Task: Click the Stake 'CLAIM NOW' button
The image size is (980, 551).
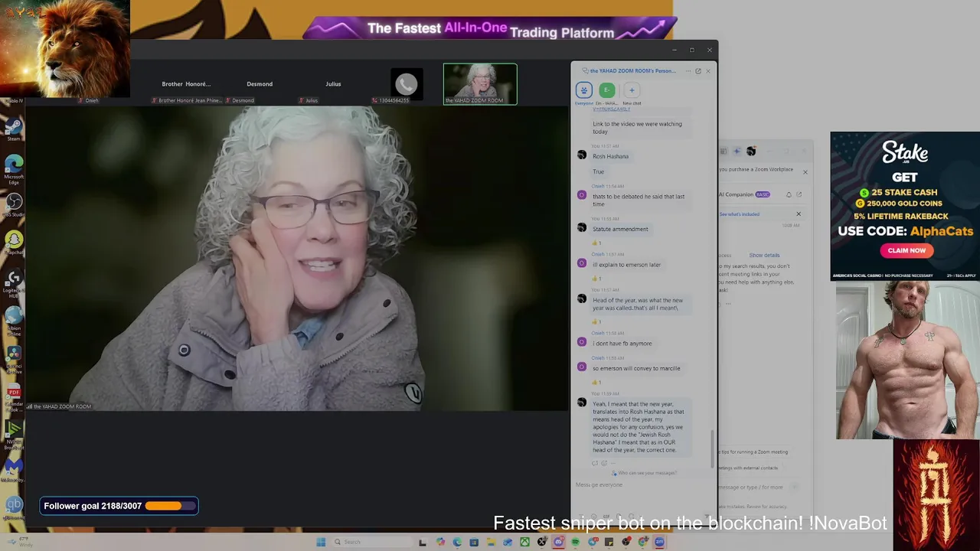Action: click(x=906, y=250)
